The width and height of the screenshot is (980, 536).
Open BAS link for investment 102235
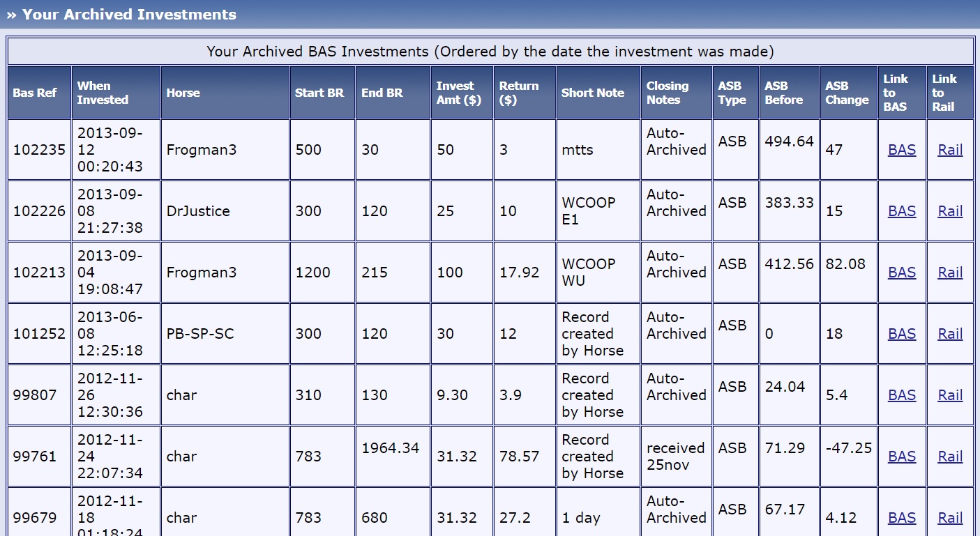click(x=901, y=150)
